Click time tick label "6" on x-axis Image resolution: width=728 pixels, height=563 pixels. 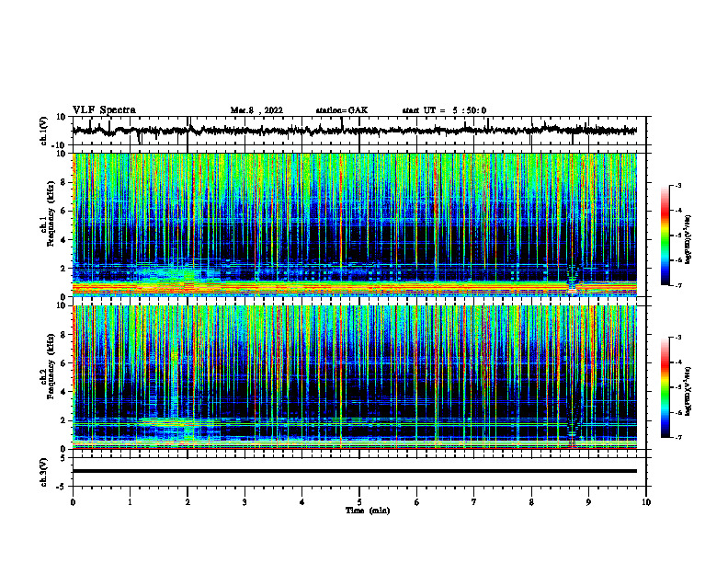coord(417,502)
